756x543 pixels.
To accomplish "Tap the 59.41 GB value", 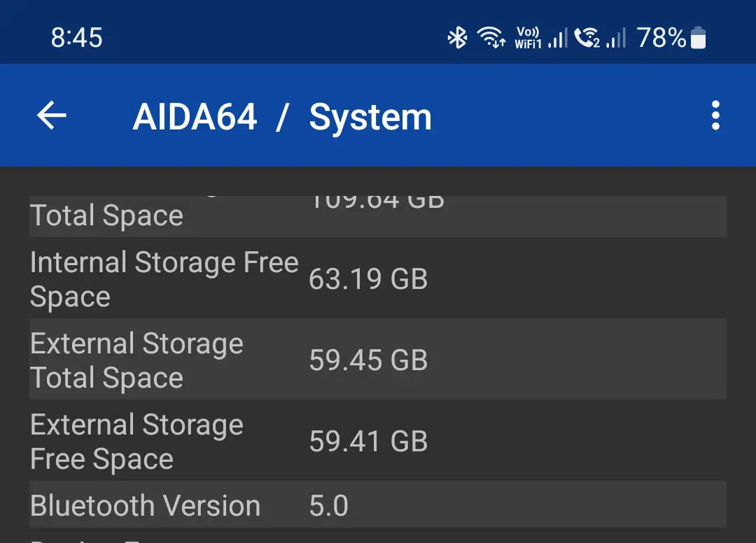I will tap(368, 442).
